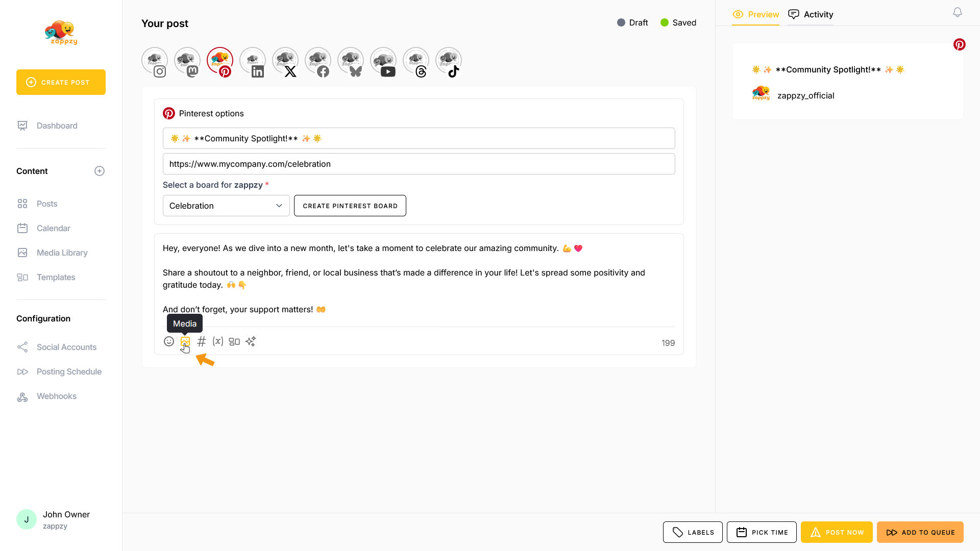Click the plus icon beside Content

[100, 171]
